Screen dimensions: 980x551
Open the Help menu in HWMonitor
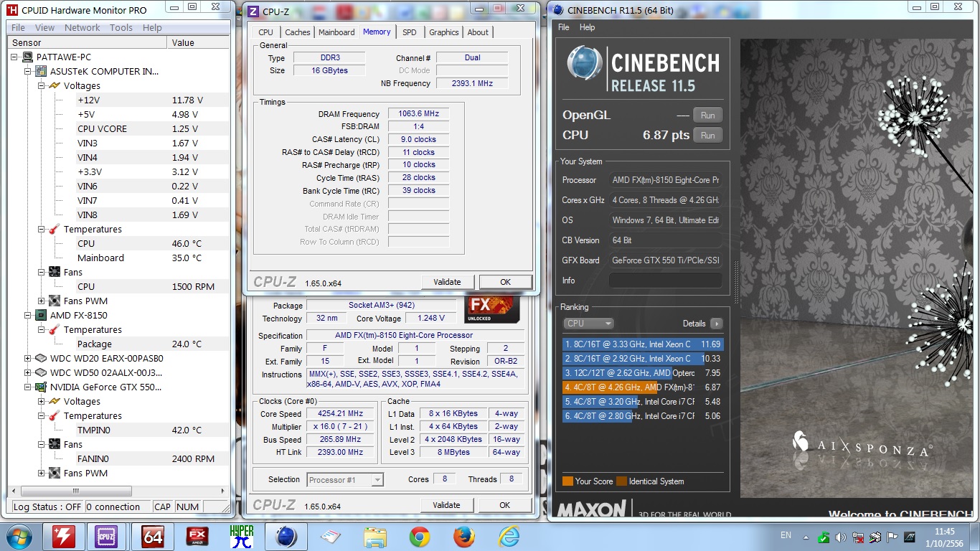coord(152,28)
